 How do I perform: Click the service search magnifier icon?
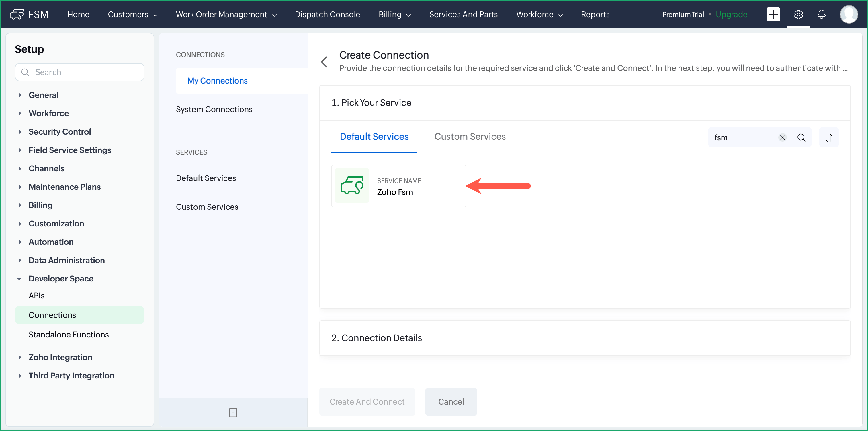tap(801, 138)
